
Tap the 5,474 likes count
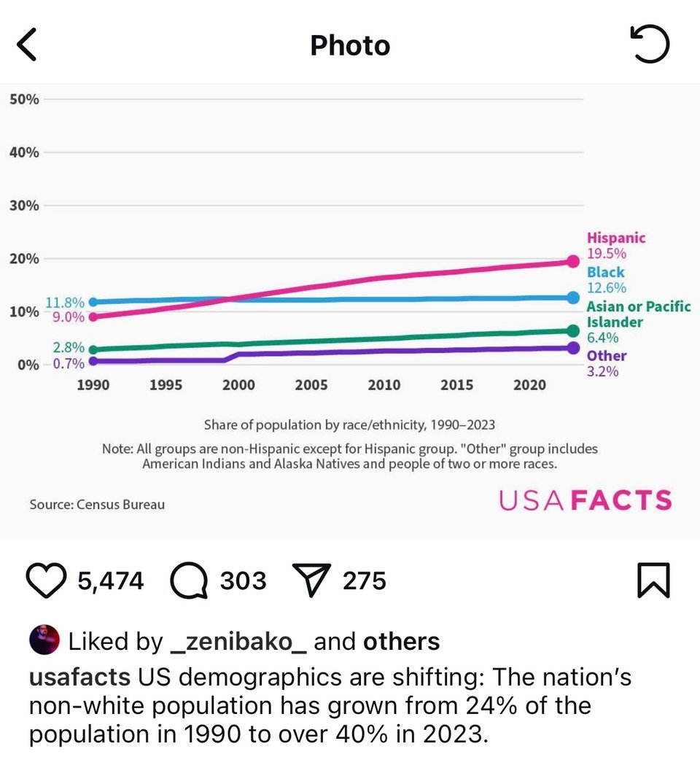pyautogui.click(x=111, y=581)
